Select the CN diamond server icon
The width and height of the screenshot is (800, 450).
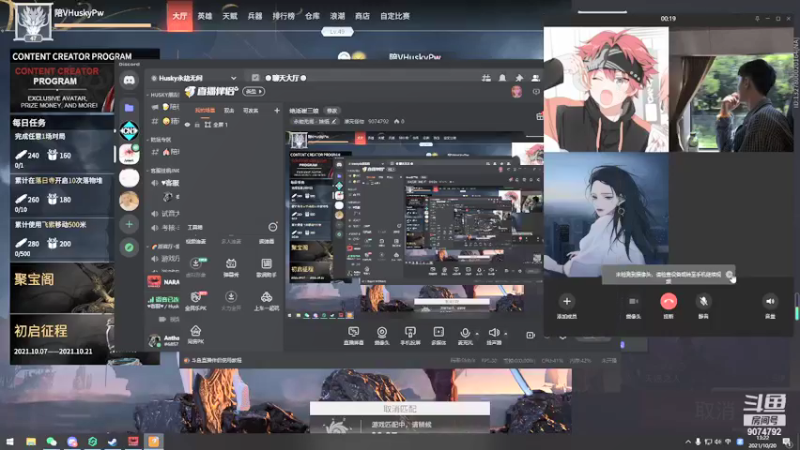129,131
